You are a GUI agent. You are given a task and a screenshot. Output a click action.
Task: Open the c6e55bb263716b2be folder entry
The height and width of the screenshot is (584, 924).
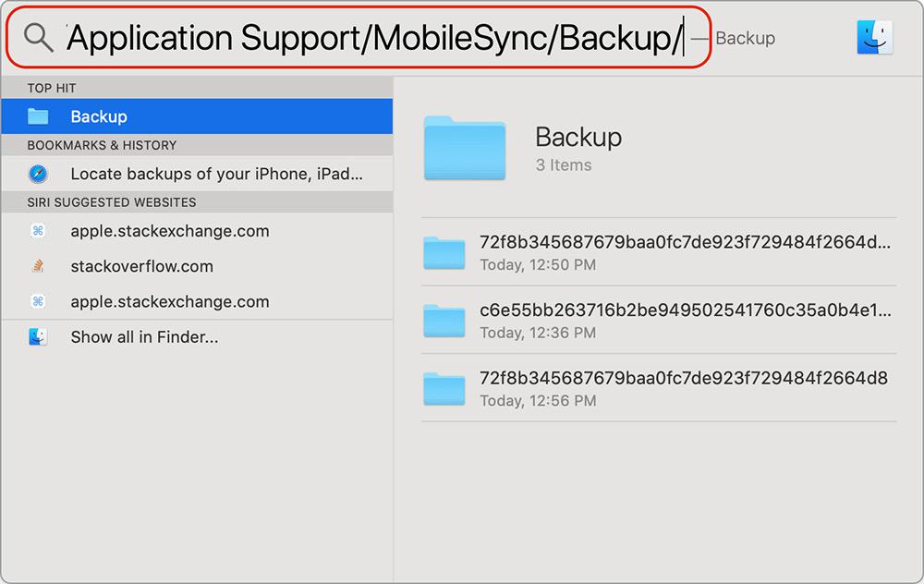[660, 320]
